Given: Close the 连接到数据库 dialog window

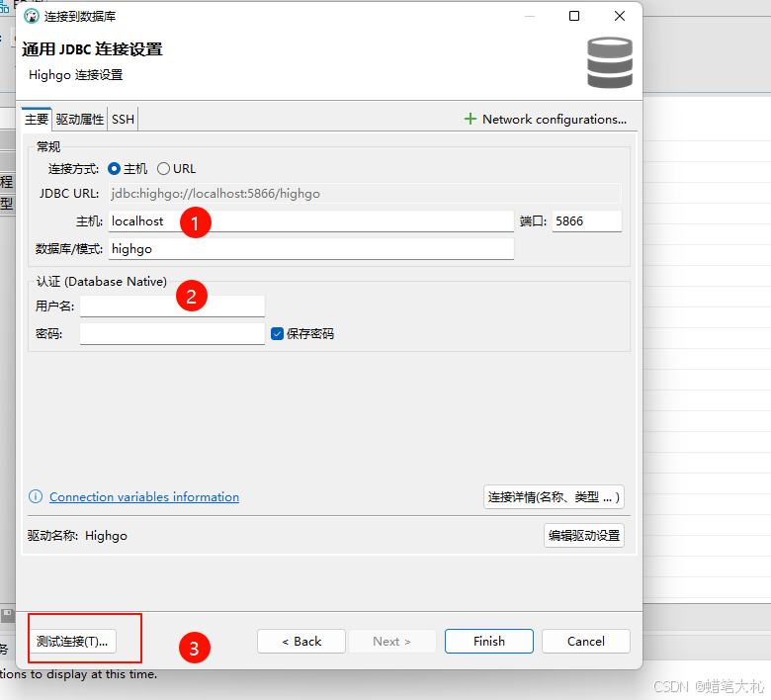Looking at the screenshot, I should [620, 16].
